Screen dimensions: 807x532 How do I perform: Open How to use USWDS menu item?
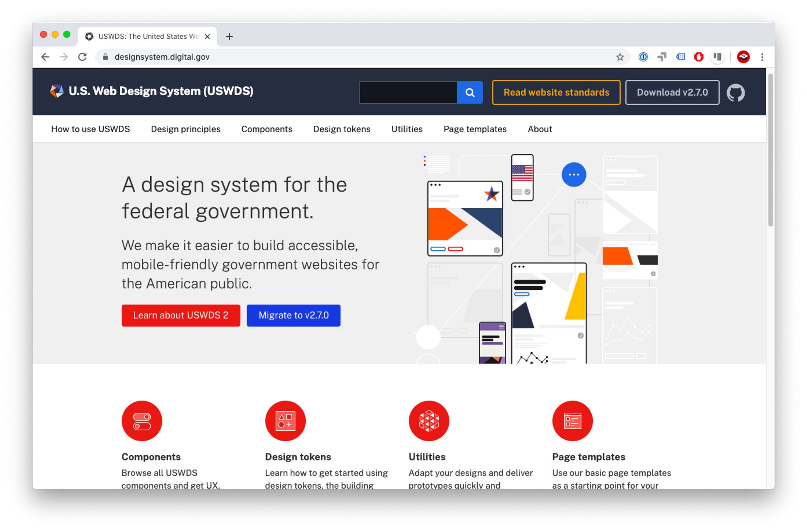click(x=91, y=129)
